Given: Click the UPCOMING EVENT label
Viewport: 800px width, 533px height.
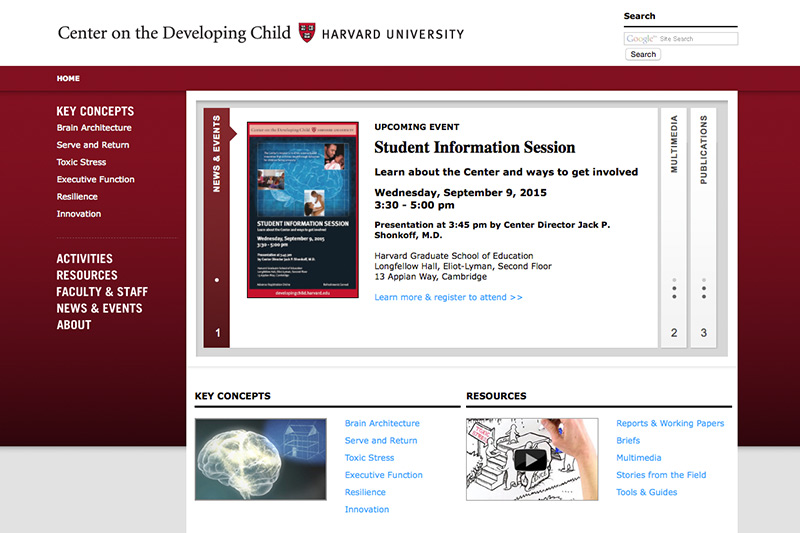Looking at the screenshot, I should 417,127.
